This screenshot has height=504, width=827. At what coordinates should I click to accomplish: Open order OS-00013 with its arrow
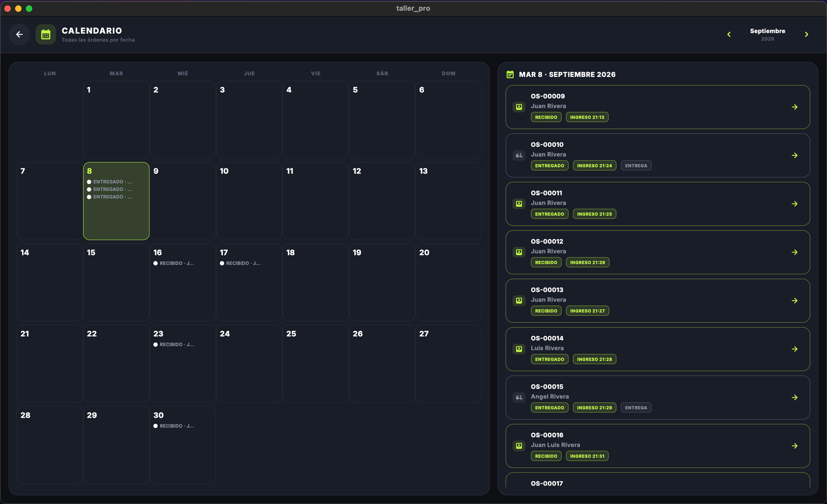(794, 301)
